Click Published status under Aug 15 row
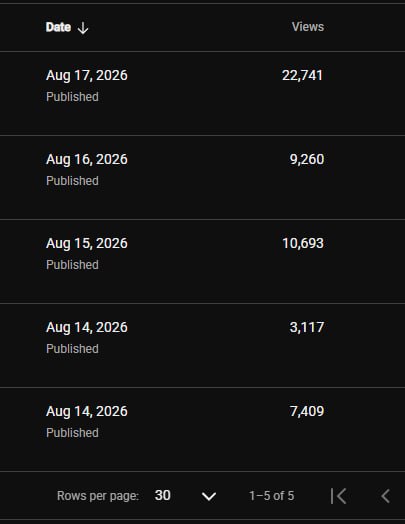 coord(72,265)
